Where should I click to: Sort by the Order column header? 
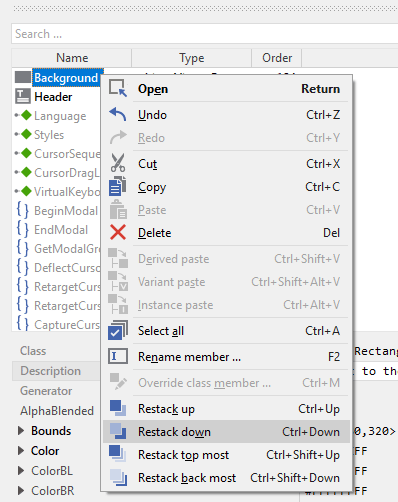click(x=277, y=58)
